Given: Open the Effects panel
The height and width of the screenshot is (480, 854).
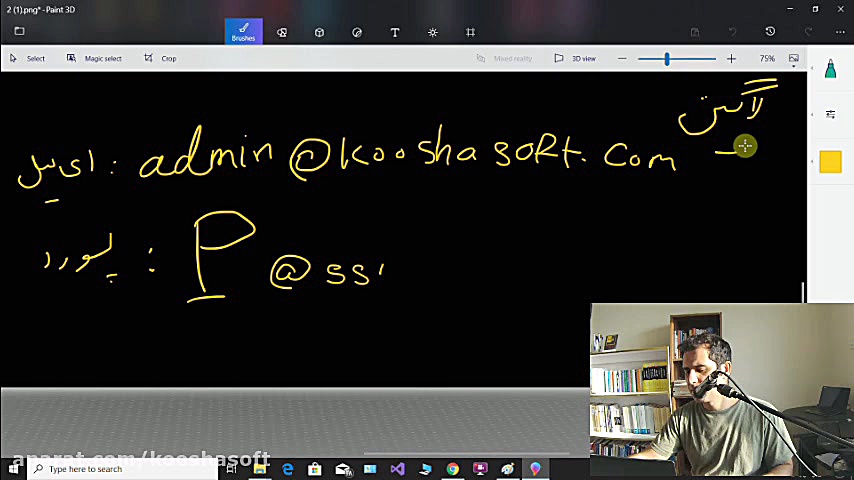Looking at the screenshot, I should 433,32.
